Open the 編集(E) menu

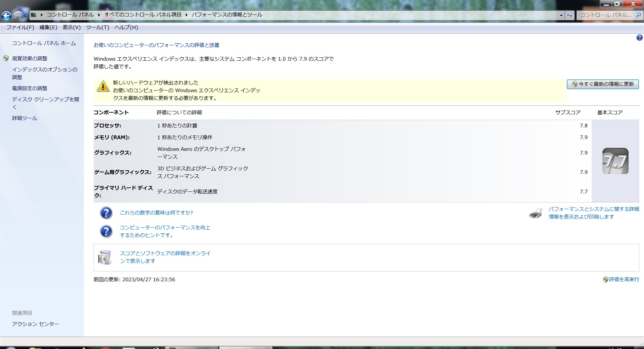[48, 27]
